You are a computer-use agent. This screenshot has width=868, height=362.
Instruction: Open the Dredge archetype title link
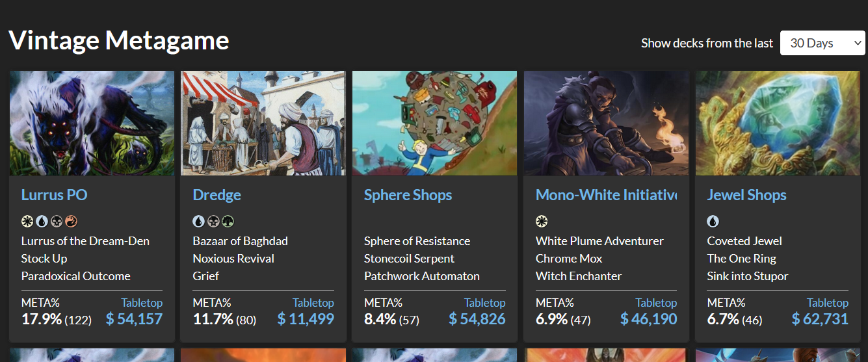217,195
